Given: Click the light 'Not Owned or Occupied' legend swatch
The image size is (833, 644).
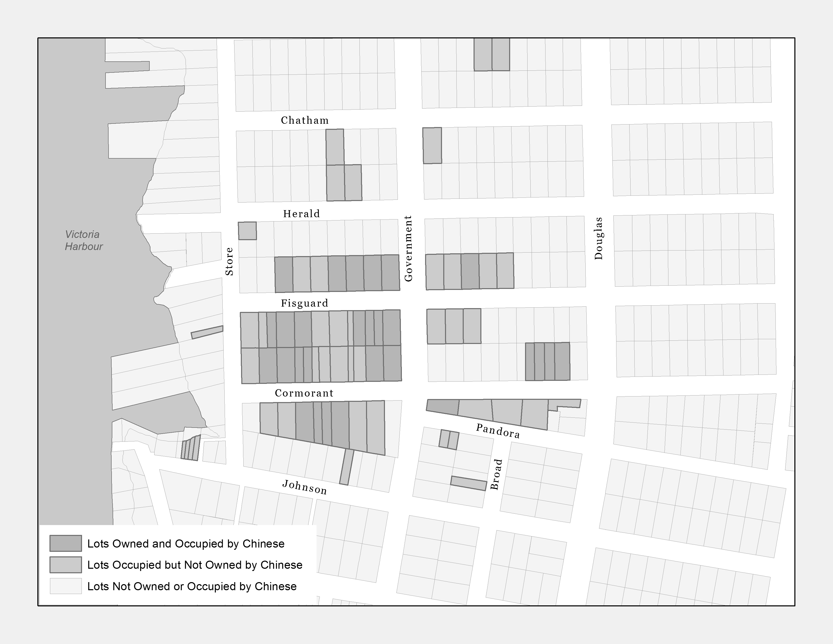Looking at the screenshot, I should 66,586.
